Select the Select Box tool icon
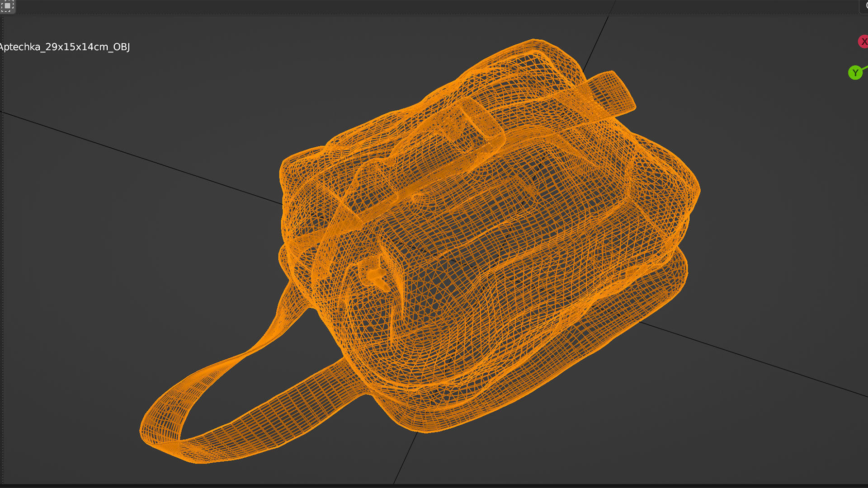Viewport: 868px width, 488px height. tap(7, 6)
